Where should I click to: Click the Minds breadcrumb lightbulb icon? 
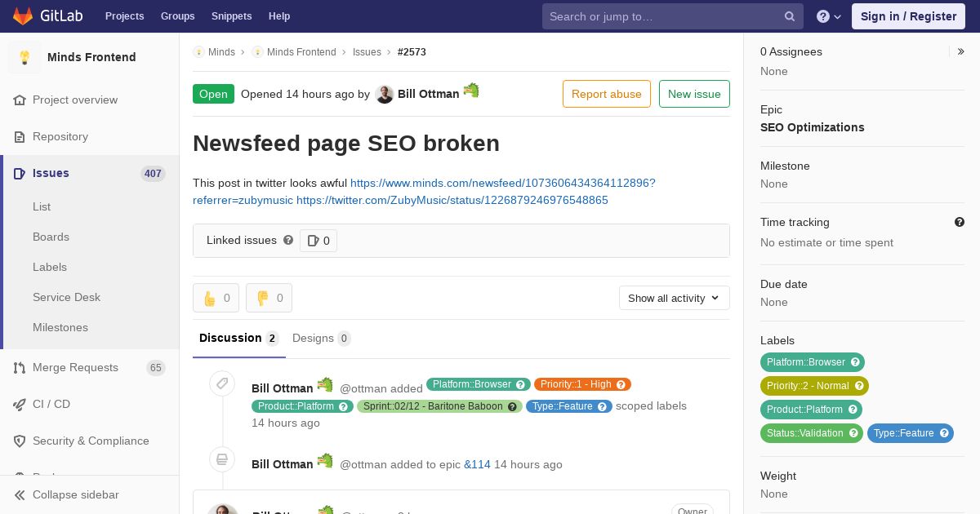coord(198,51)
